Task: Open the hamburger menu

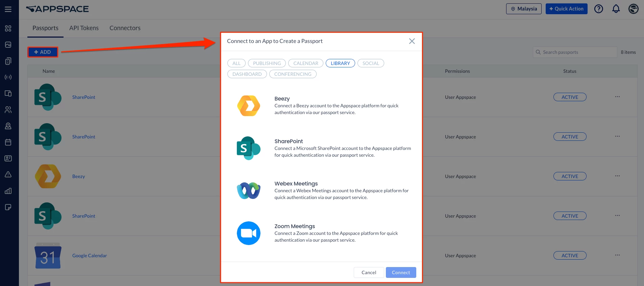Action: point(8,9)
